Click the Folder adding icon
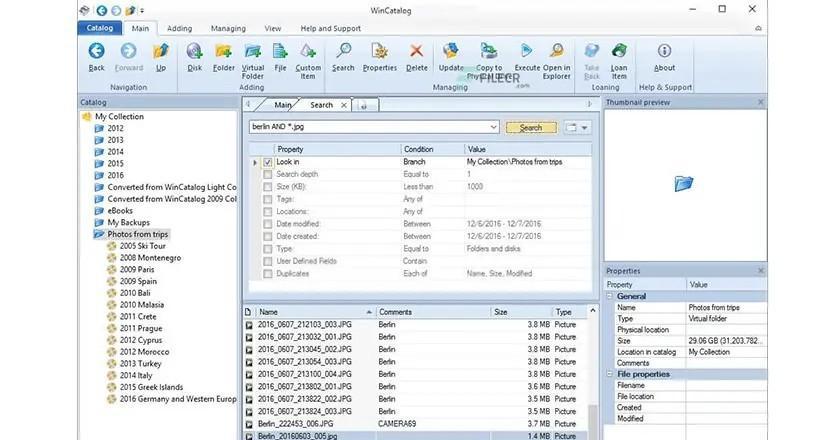The width and height of the screenshot is (836, 440). pos(223,51)
